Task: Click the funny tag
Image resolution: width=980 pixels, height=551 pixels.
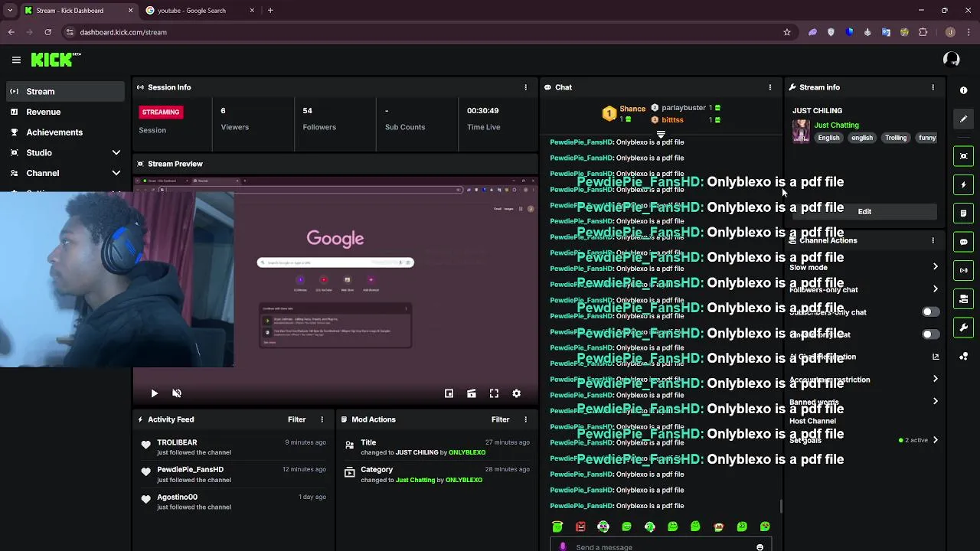Action: pos(927,138)
